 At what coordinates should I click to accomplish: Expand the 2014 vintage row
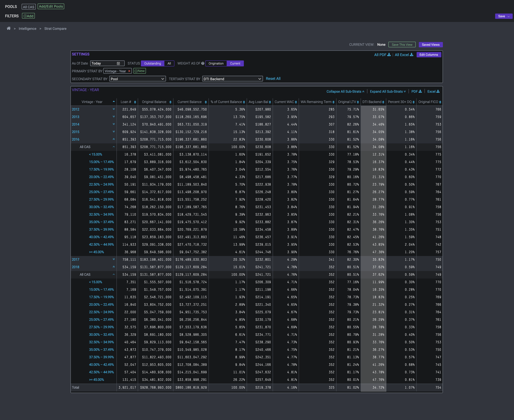tap(114, 124)
